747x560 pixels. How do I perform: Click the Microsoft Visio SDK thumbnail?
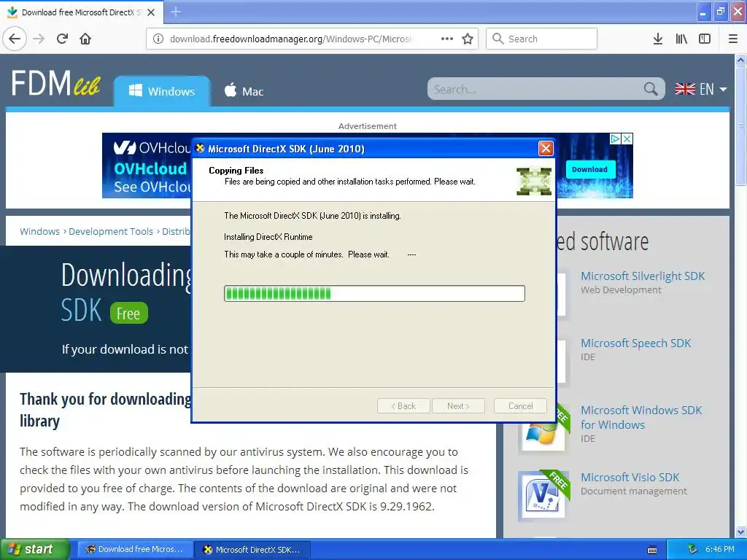tap(543, 494)
